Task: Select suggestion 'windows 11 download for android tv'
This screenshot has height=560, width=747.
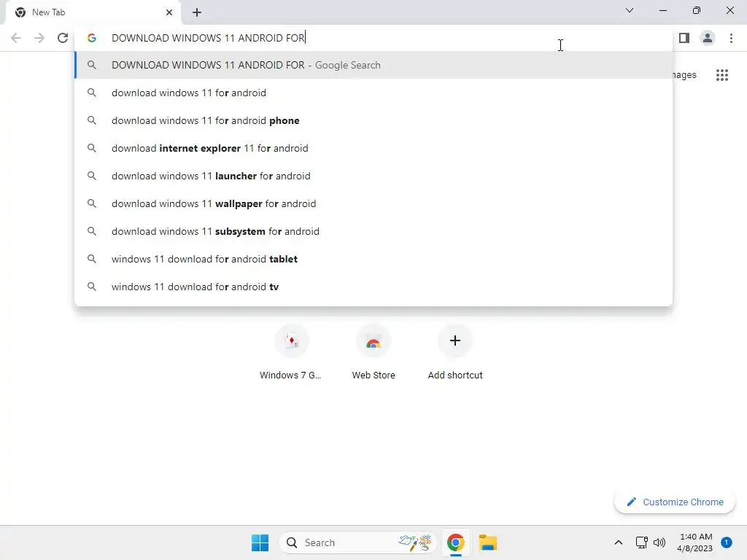Action: point(373,287)
